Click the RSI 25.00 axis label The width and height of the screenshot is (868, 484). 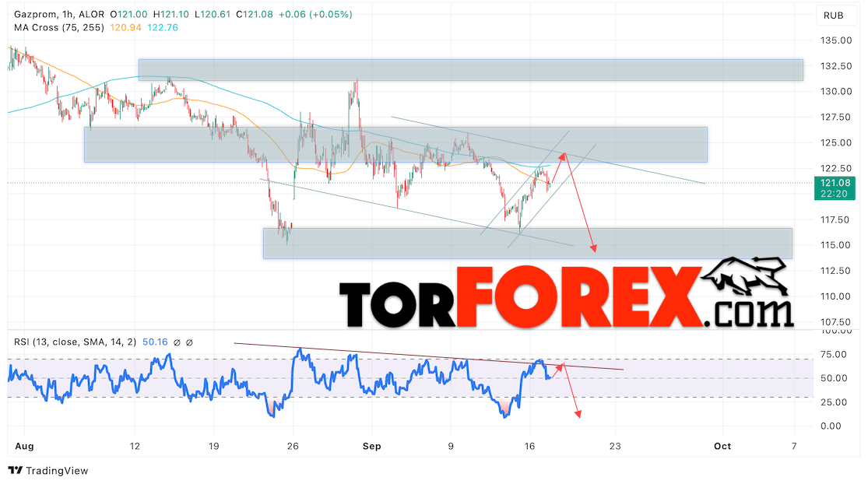pos(834,402)
